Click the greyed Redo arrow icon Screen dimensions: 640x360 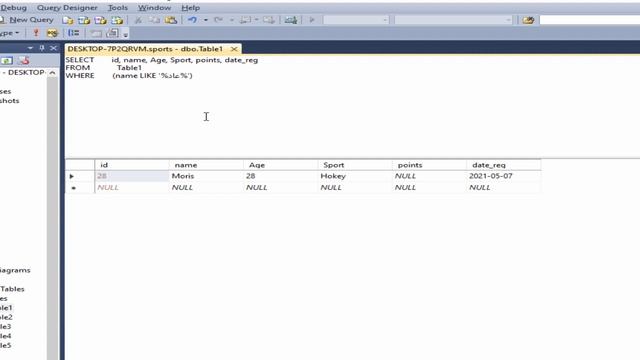[x=218, y=20]
